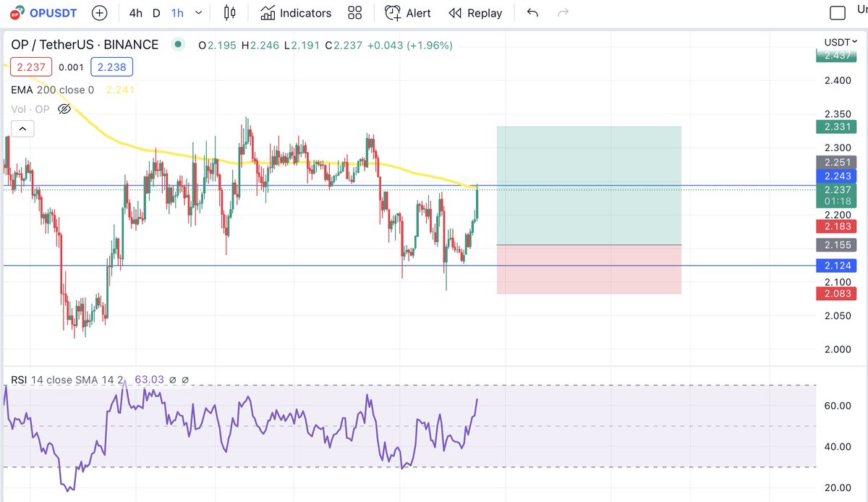Image resolution: width=868 pixels, height=502 pixels.
Task: Click the yellow 2.241 EMA value
Action: click(120, 90)
